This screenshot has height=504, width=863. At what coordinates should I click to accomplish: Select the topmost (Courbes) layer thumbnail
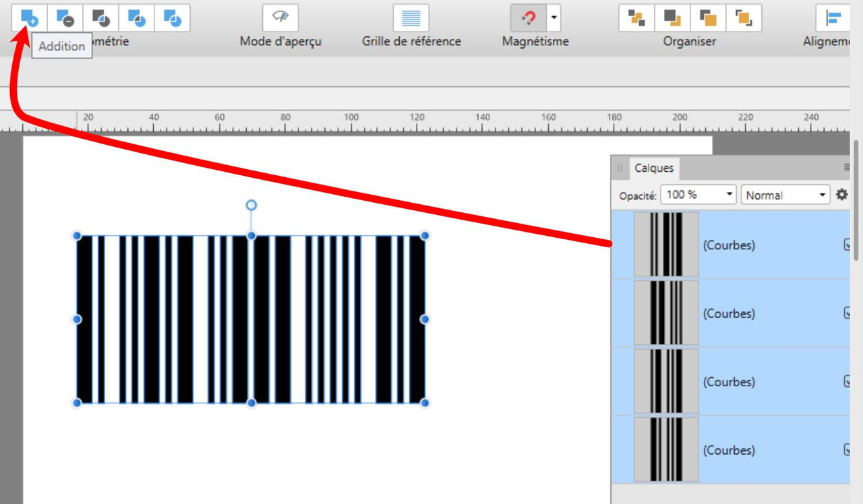point(666,245)
